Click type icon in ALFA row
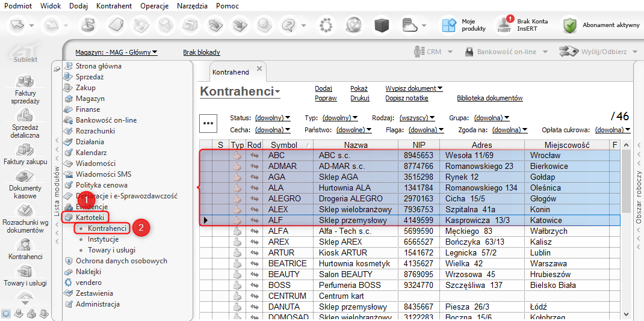Screen dimensions: 644x321 tap(237, 231)
